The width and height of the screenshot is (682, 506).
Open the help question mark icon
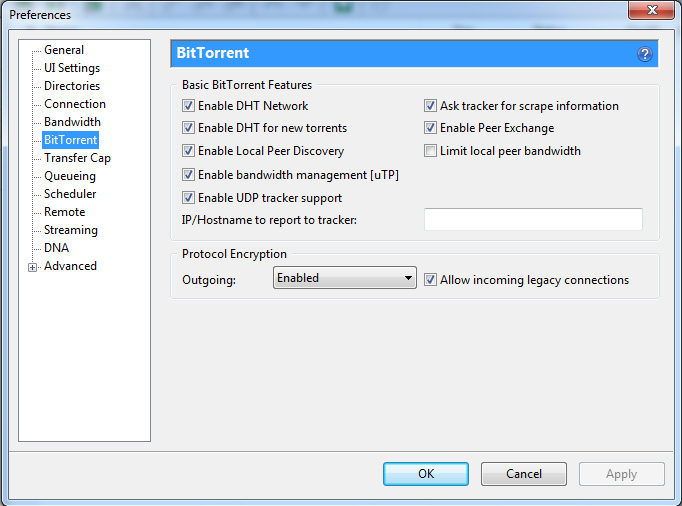coord(644,54)
